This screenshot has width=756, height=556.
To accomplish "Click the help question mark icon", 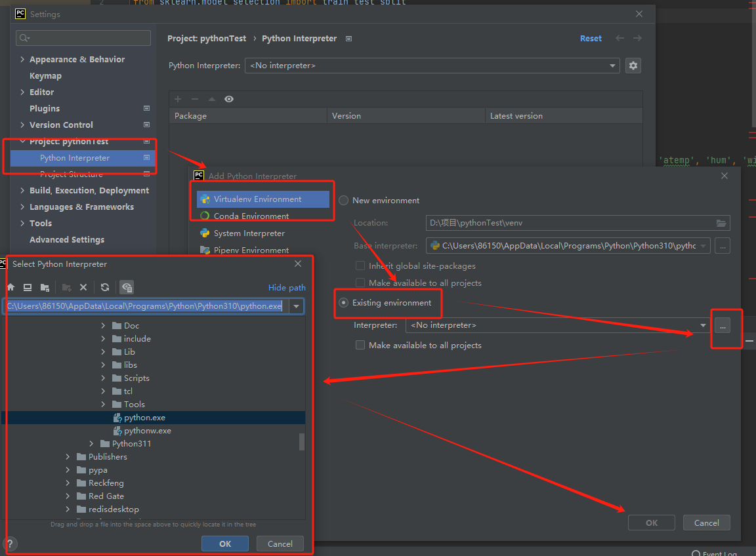I will (10, 544).
